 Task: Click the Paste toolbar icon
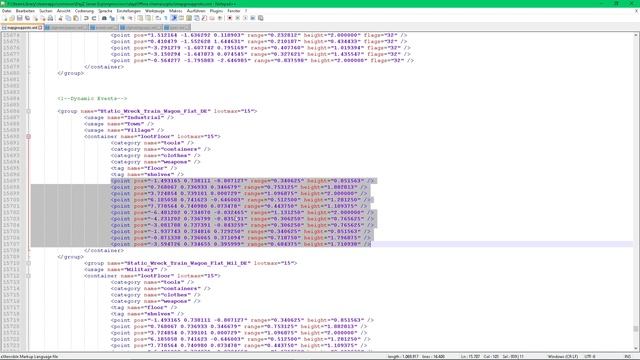(76, 18)
